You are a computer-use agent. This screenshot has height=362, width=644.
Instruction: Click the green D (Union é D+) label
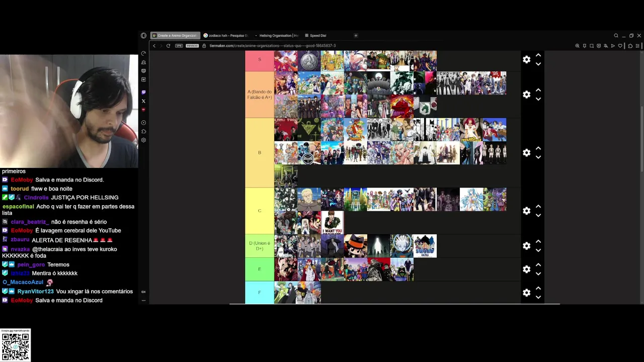(x=260, y=246)
